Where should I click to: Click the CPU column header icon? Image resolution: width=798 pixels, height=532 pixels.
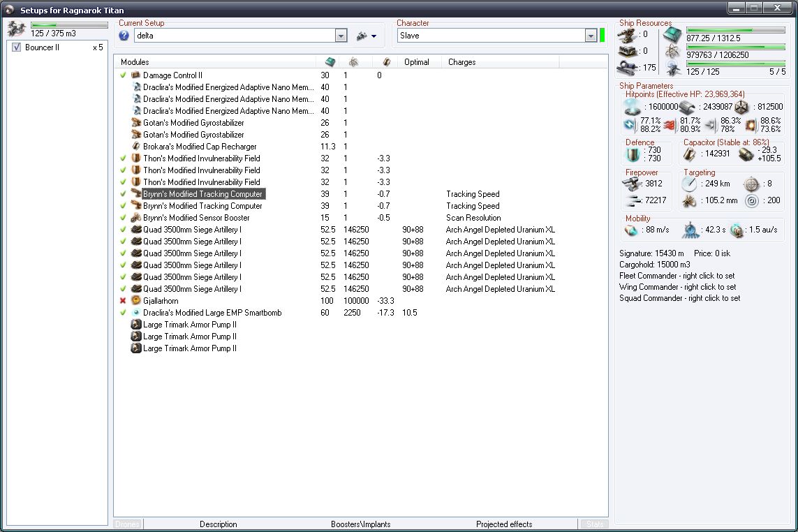pyautogui.click(x=330, y=62)
